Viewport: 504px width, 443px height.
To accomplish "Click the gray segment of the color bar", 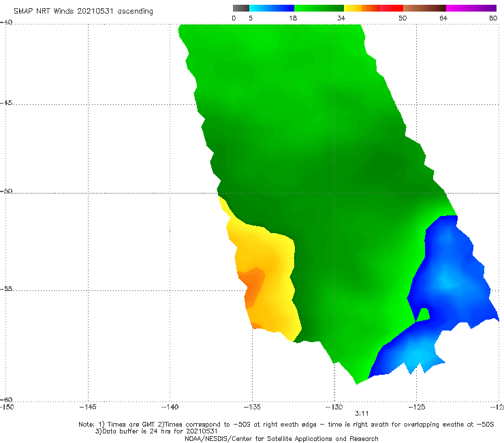I will 240,8.
